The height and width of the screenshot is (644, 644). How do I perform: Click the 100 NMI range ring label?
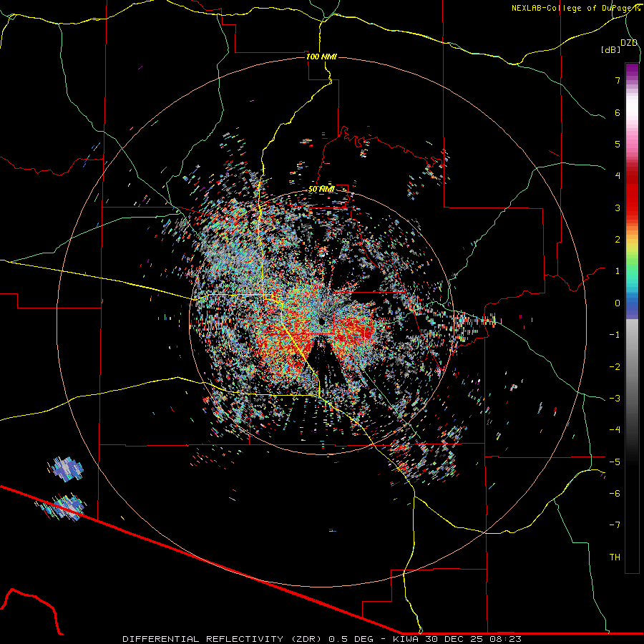[x=321, y=57]
